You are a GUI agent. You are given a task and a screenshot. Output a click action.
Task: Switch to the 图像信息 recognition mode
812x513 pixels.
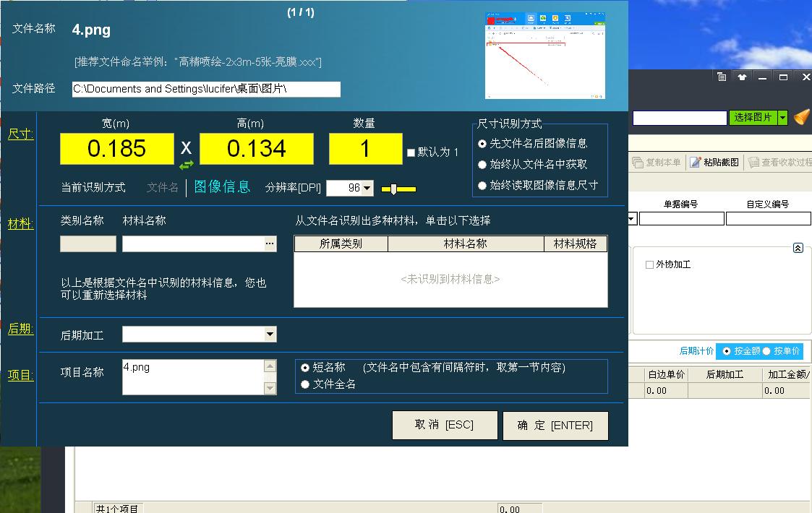click(x=226, y=188)
